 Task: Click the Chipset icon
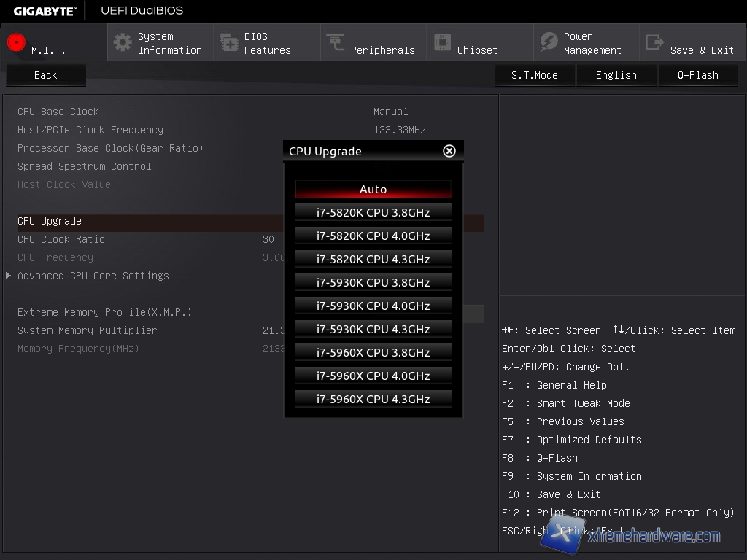pos(442,42)
